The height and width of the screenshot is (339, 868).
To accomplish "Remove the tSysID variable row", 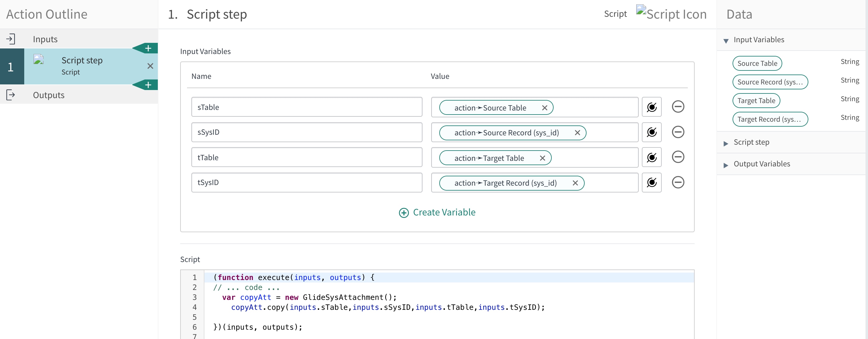I will [x=678, y=183].
